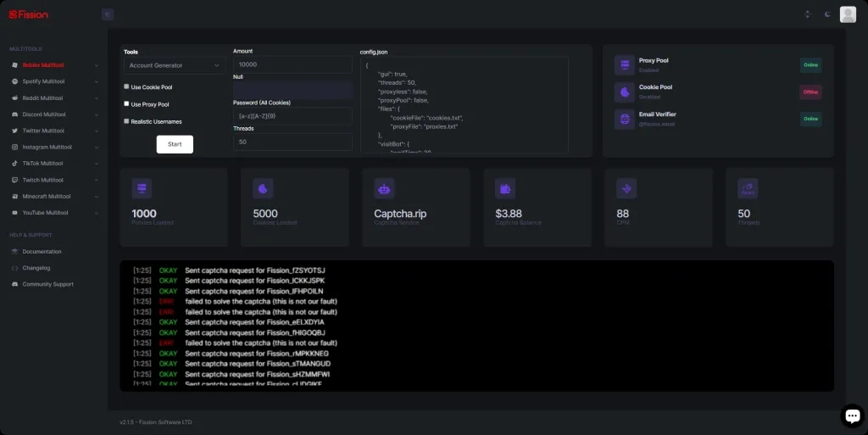Enable the Use Proxy Pool checkbox
Screen dimensions: 868x435
click(127, 104)
